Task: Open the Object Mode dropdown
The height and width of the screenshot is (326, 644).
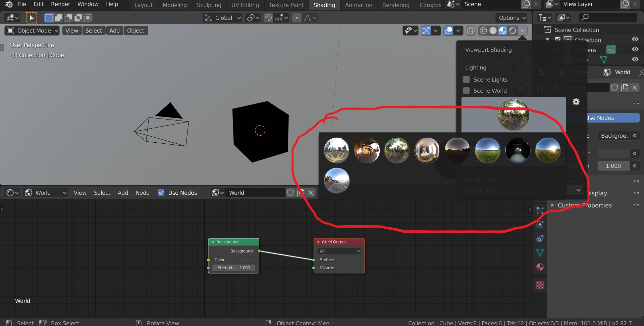Action: pos(32,31)
